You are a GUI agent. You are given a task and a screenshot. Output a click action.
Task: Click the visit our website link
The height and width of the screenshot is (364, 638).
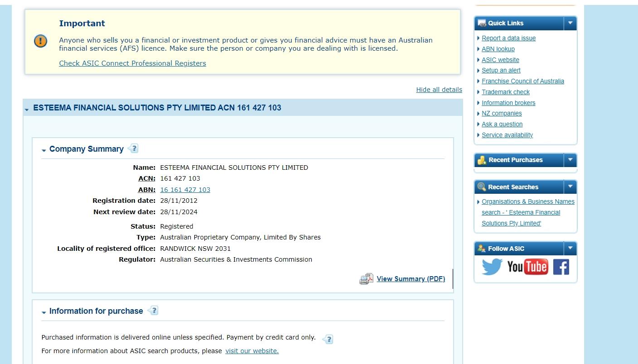(x=252, y=351)
